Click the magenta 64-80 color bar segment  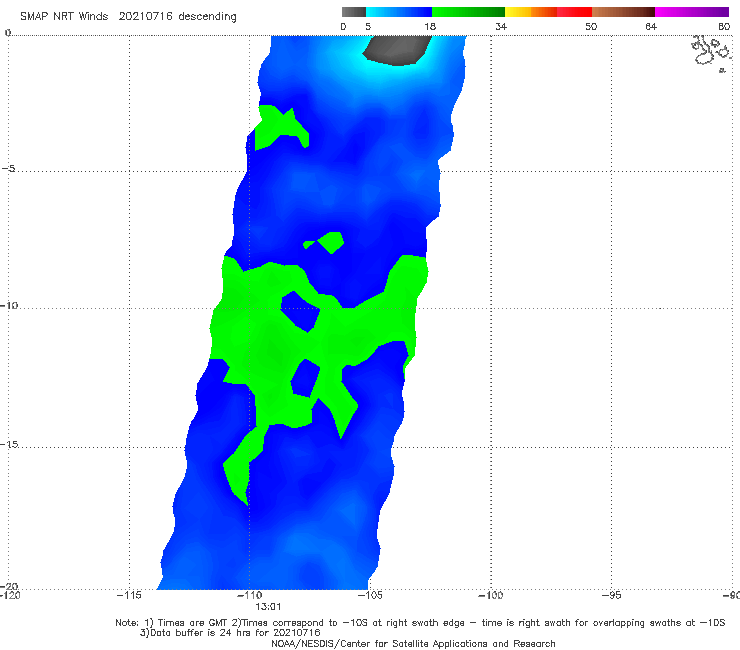[x=692, y=12]
